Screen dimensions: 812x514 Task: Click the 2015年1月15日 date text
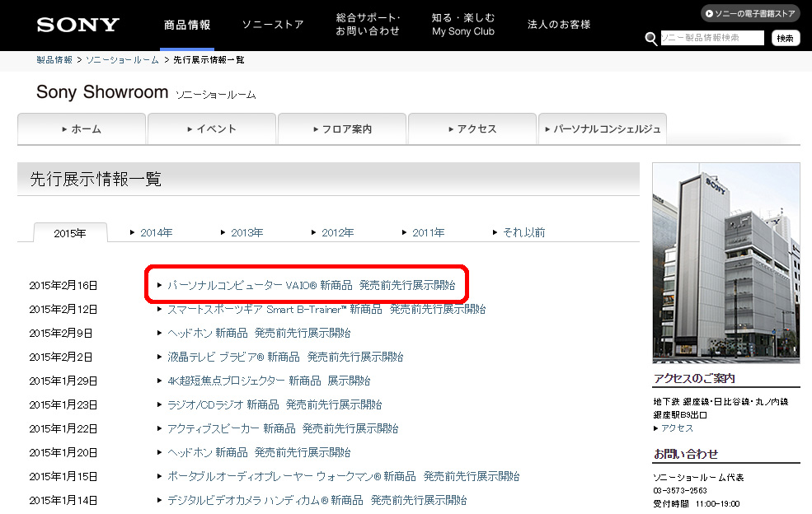click(x=63, y=476)
